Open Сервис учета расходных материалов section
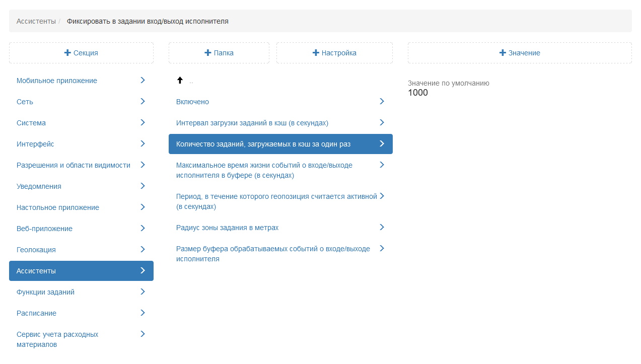 click(x=57, y=339)
